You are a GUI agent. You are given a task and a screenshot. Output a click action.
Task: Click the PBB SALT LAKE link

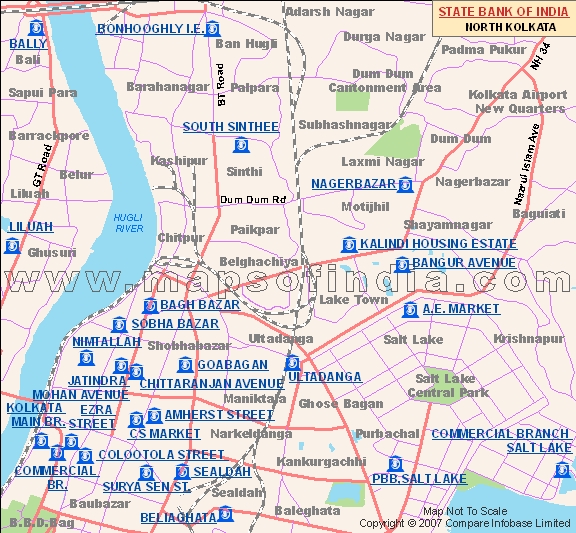pyautogui.click(x=419, y=479)
